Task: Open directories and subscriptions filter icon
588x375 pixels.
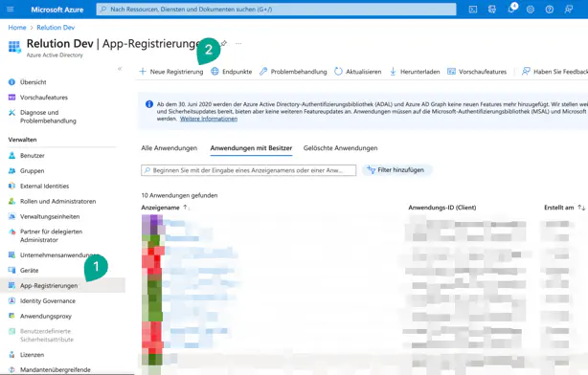Action: (492, 10)
